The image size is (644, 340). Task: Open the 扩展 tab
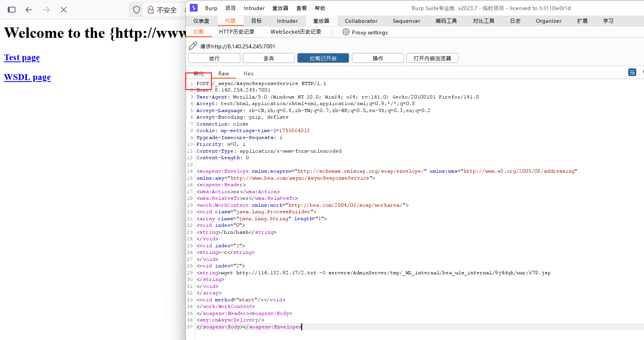[x=582, y=21]
